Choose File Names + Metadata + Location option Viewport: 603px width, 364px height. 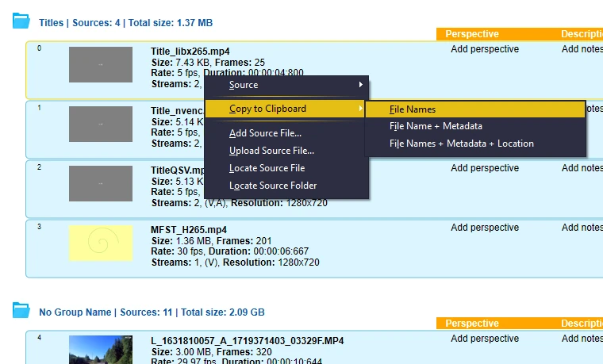coord(462,144)
